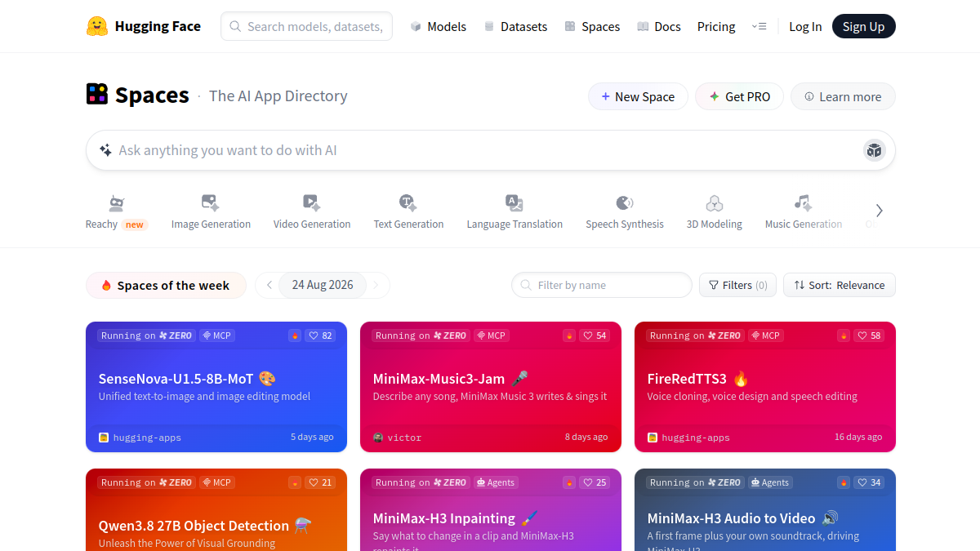Click MCP badge on FireRedTTS3 card

766,335
